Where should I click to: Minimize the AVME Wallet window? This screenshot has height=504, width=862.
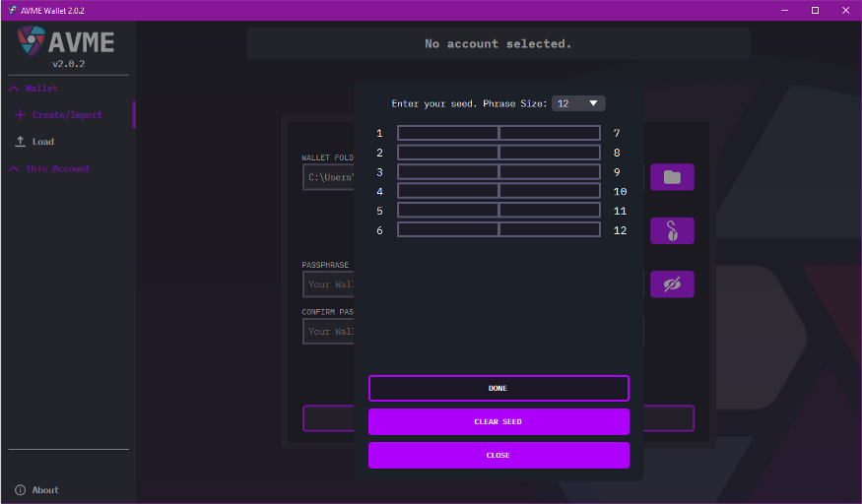point(785,11)
